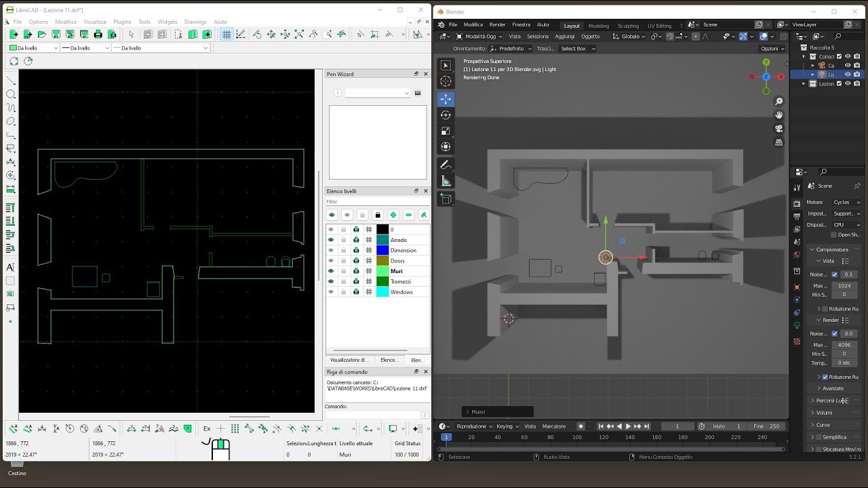The image size is (868, 488).
Task: Hide the Arredo layer with eye icon
Action: (331, 240)
